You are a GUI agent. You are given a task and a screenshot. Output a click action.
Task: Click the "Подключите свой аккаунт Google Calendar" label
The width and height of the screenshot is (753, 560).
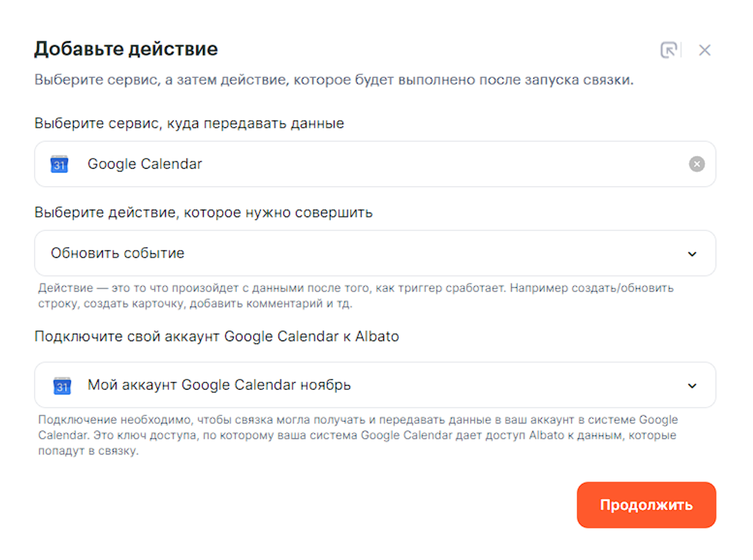pyautogui.click(x=216, y=336)
